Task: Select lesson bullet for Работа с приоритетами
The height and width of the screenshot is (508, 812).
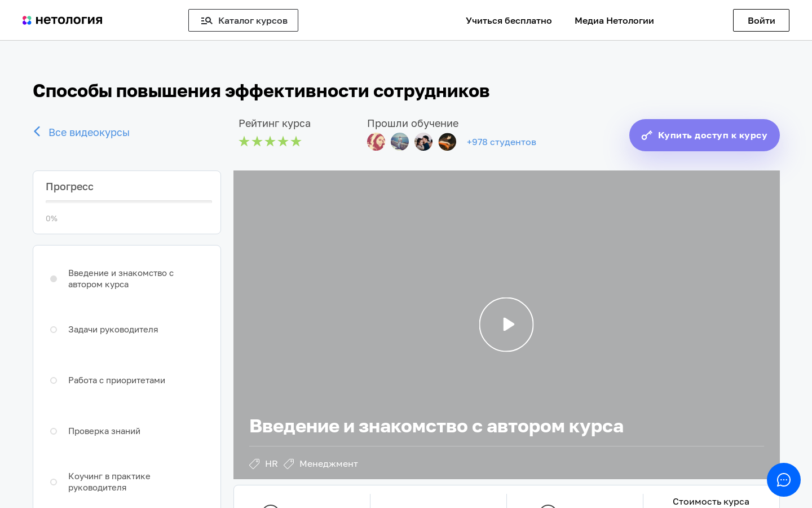Action: pyautogui.click(x=54, y=380)
